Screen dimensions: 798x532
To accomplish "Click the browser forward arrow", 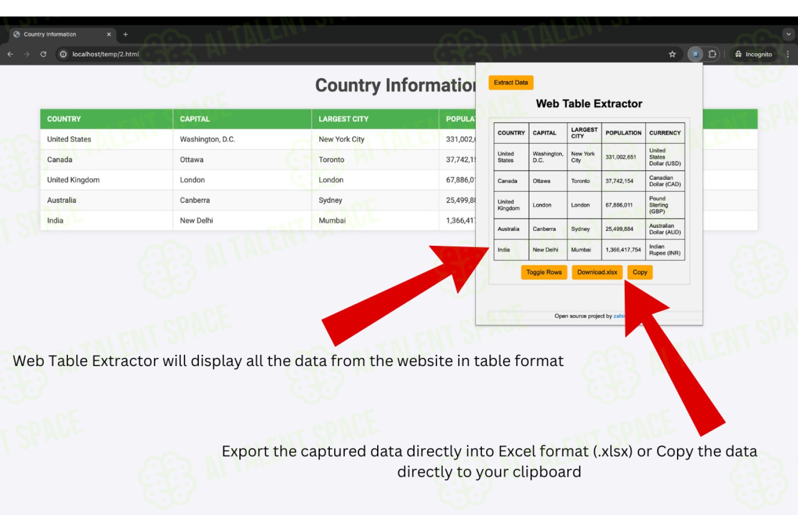I will [x=27, y=54].
